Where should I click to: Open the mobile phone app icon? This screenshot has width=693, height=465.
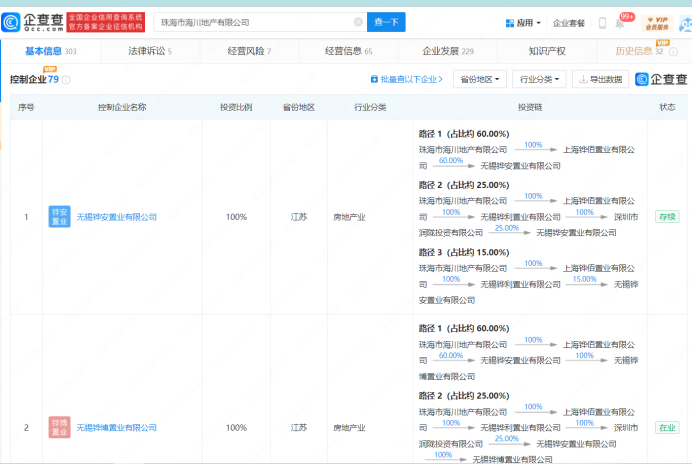603,22
